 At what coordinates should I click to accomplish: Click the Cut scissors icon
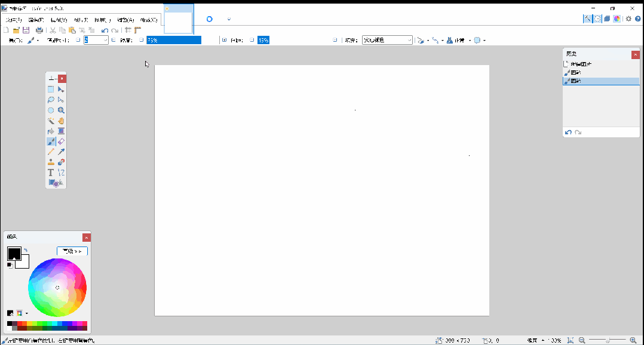pyautogui.click(x=53, y=30)
